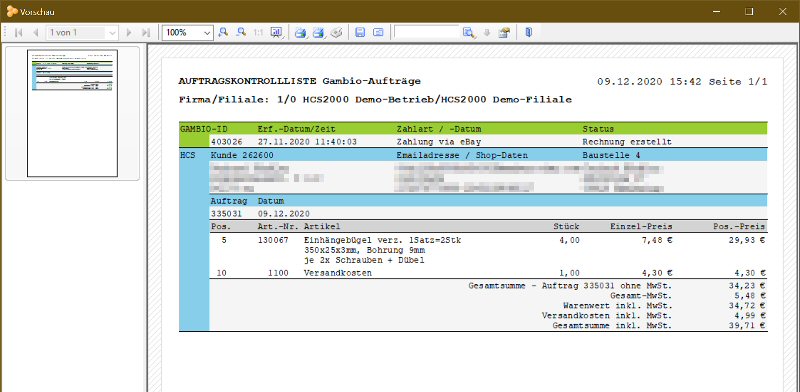Click the zoom in magnifier icon
Image resolution: width=800 pixels, height=392 pixels.
223,32
